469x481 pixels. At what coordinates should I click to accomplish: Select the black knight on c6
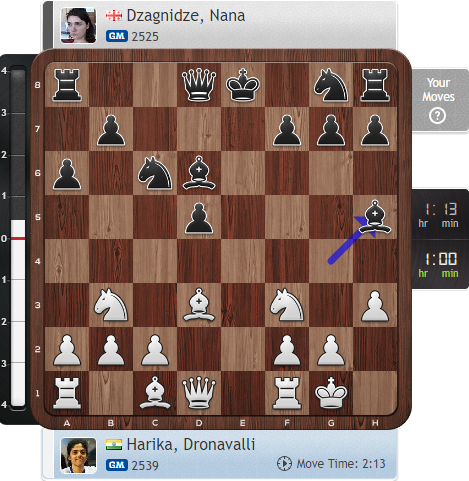coord(155,173)
